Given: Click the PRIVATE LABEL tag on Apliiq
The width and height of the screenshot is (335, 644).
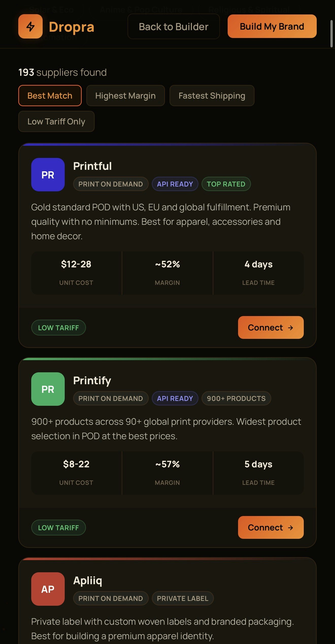Looking at the screenshot, I should pyautogui.click(x=182, y=598).
